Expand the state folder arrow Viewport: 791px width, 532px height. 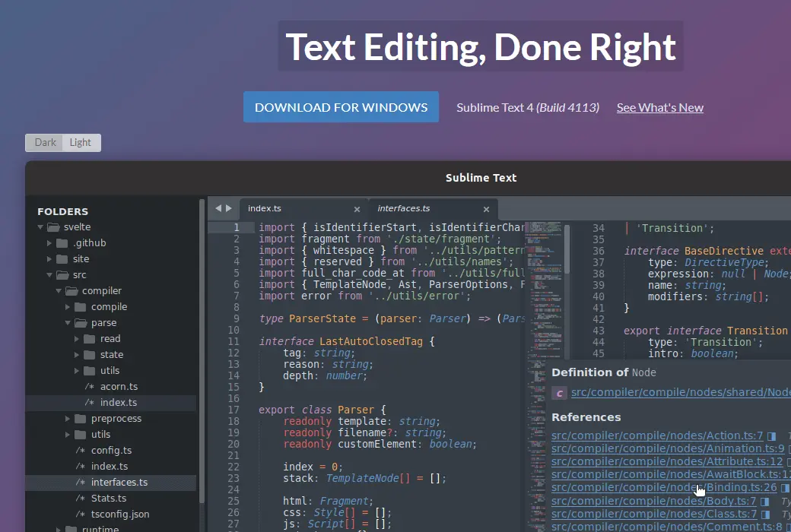coord(76,355)
